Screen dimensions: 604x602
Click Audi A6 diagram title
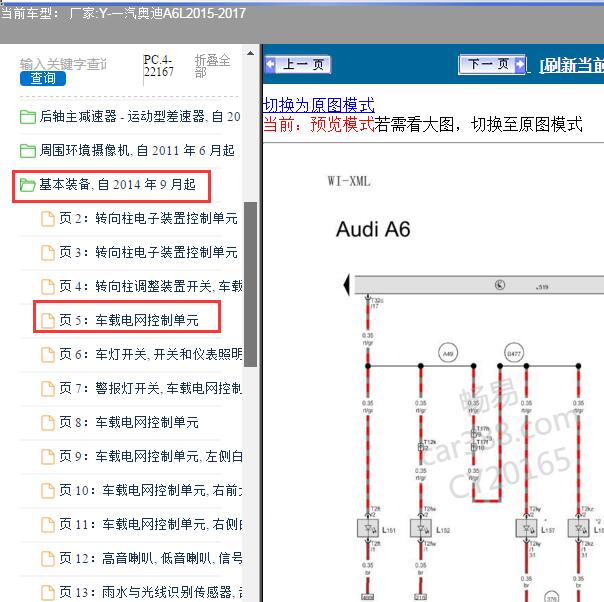tap(373, 229)
